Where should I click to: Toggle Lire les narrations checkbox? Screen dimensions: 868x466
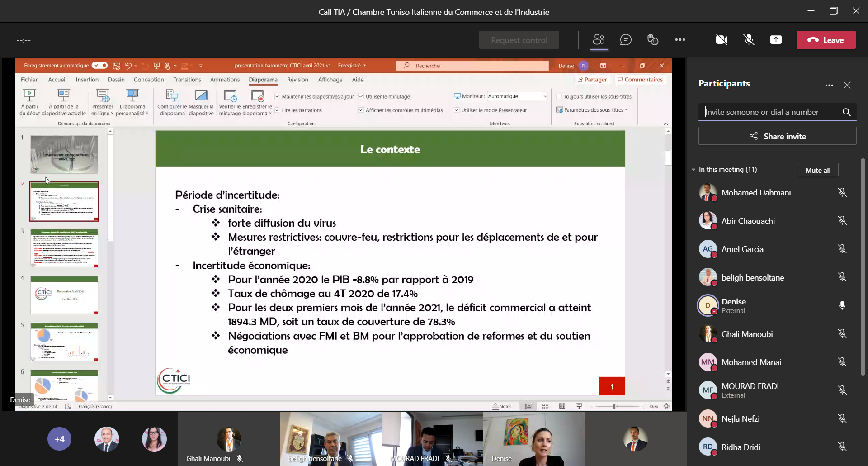pos(277,110)
